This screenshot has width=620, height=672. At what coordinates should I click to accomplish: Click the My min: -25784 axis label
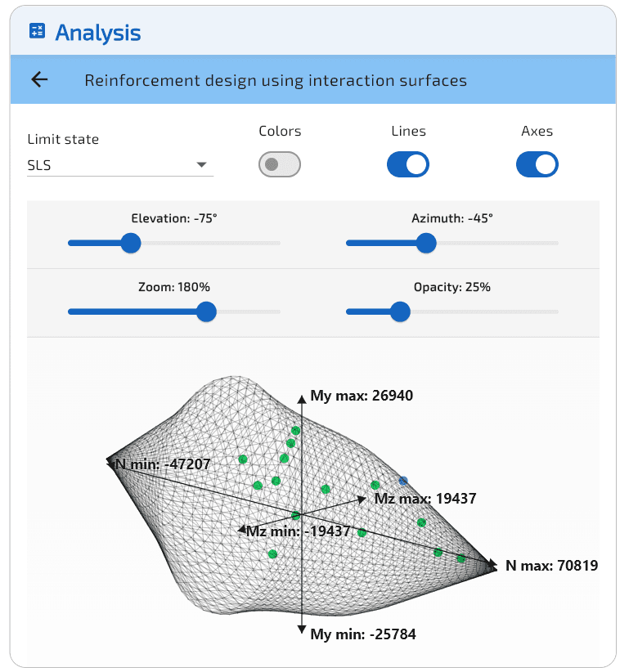363,634
